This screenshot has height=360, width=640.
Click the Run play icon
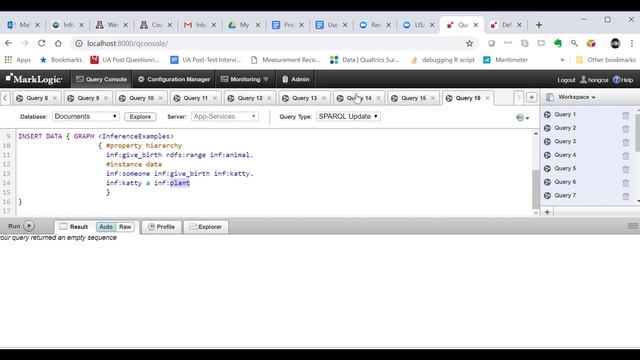point(29,226)
